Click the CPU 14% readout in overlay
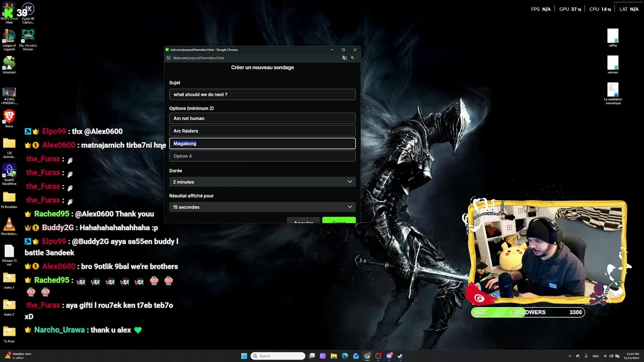The width and height of the screenshot is (644, 362). (x=600, y=9)
